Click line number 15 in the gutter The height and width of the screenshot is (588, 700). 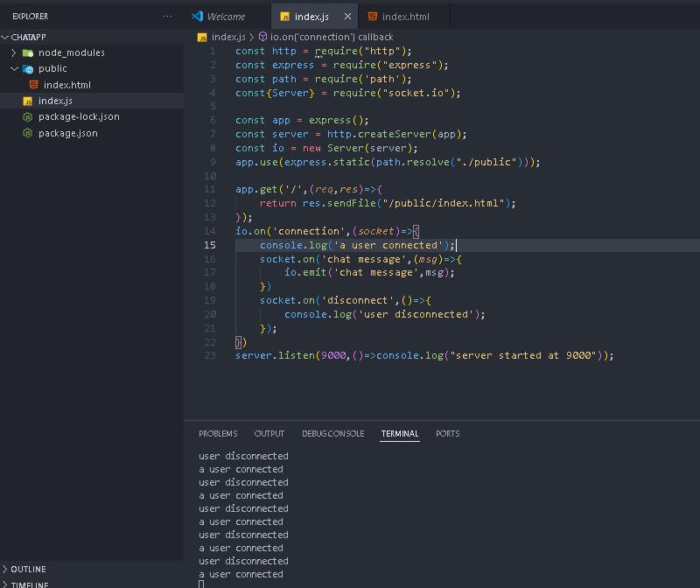(210, 245)
